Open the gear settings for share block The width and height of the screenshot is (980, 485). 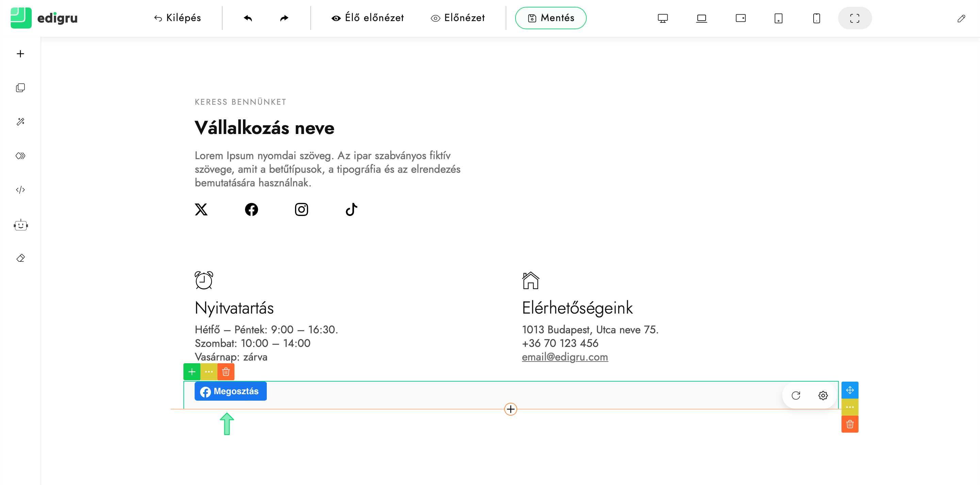tap(823, 396)
